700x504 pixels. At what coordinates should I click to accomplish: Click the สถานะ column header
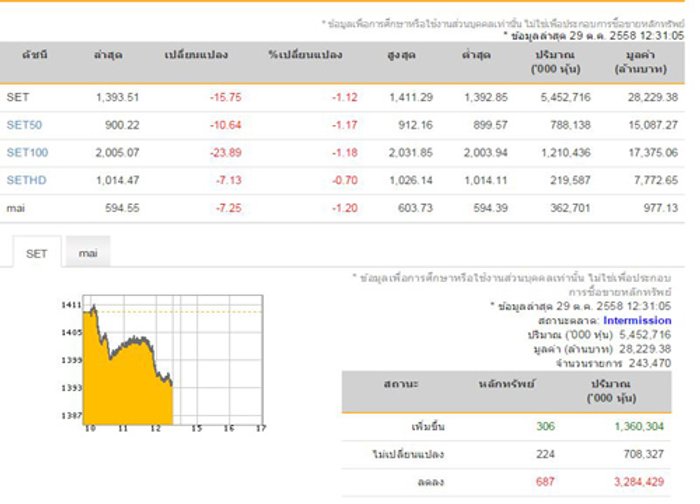coord(401,384)
